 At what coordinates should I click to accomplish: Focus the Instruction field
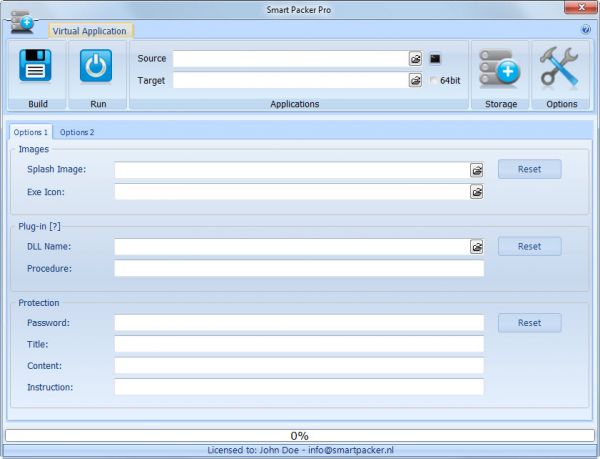click(299, 387)
